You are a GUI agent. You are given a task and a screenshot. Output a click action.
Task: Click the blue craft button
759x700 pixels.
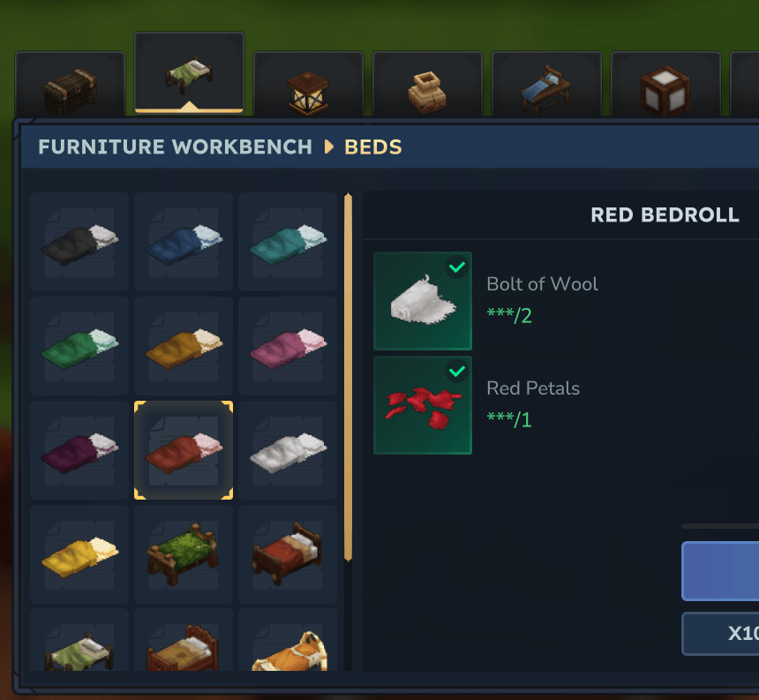pos(720,571)
